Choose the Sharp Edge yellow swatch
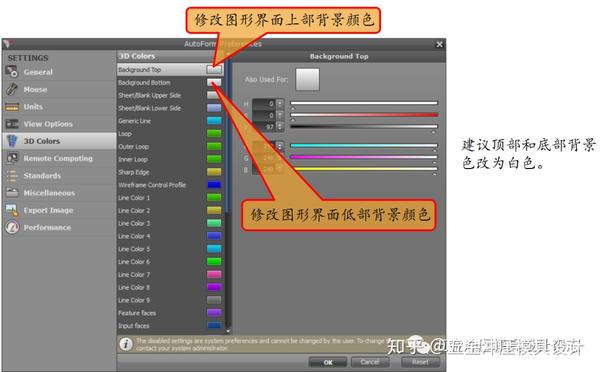This screenshot has width=600, height=372. pos(214,172)
